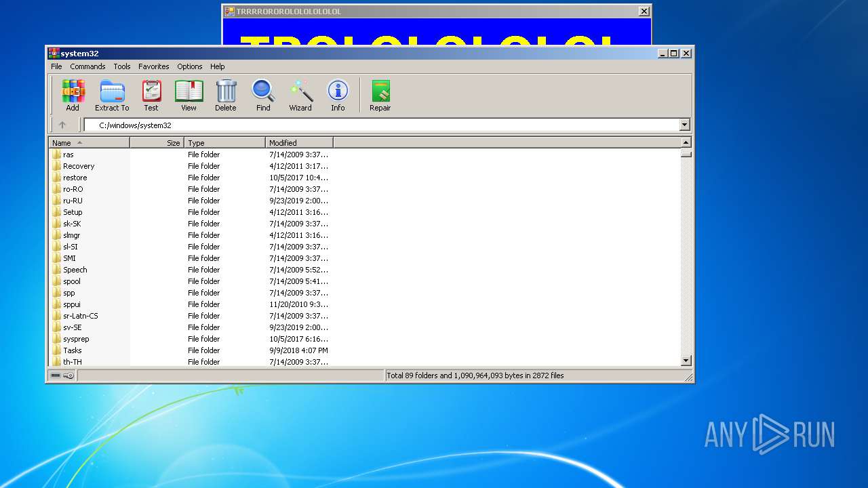Select the sk-SK folder name
Image resolution: width=868 pixels, height=488 pixels.
point(72,224)
